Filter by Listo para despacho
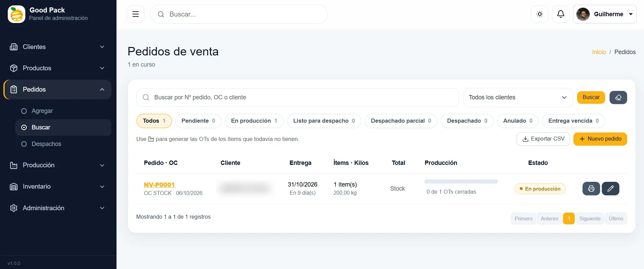644x269 pixels. point(324,121)
